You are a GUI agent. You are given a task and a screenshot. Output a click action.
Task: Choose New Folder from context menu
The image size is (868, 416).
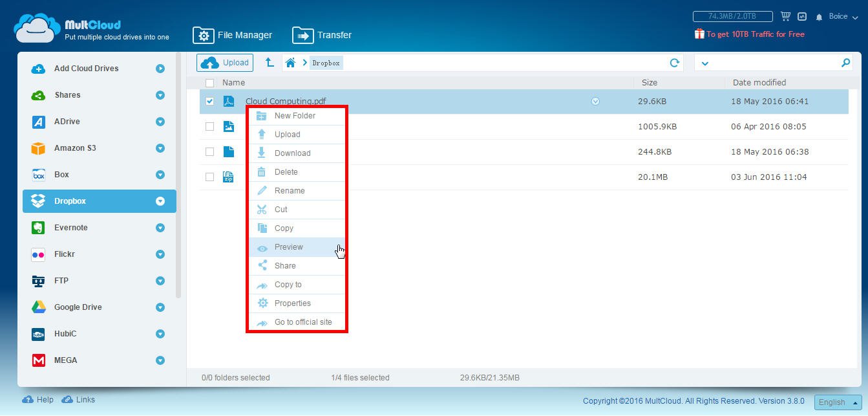pyautogui.click(x=297, y=116)
